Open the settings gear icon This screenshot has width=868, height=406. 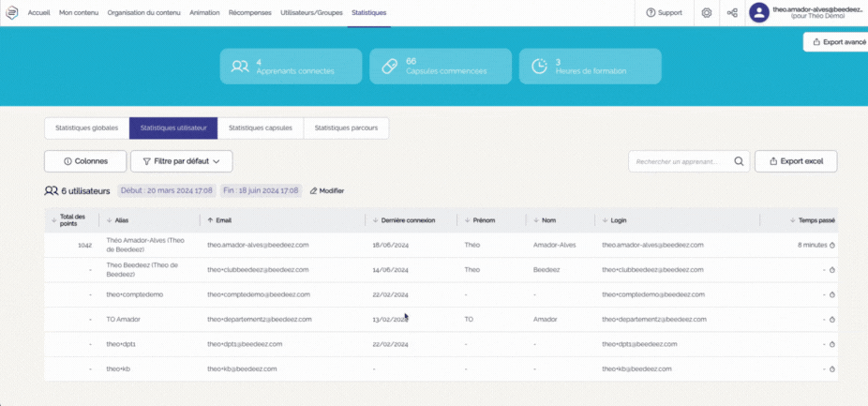tap(706, 13)
